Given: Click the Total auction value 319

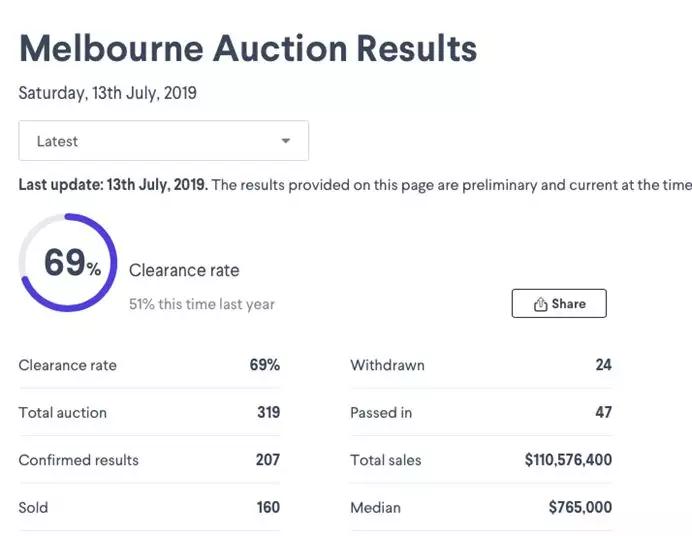Looking at the screenshot, I should [268, 412].
